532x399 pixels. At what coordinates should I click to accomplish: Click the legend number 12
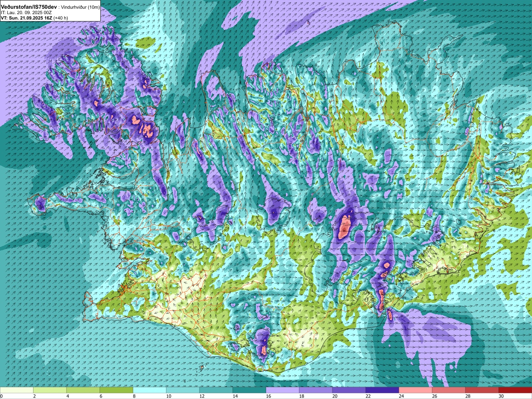[x=202, y=396]
